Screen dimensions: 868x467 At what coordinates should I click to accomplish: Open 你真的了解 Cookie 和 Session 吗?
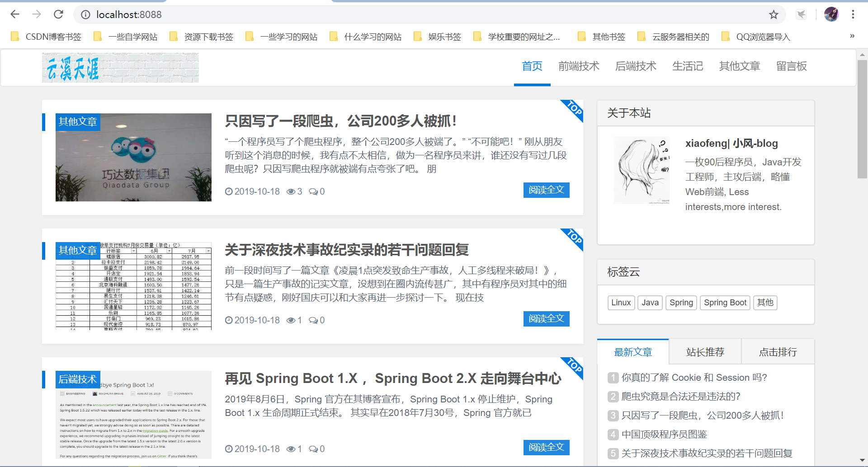694,378
